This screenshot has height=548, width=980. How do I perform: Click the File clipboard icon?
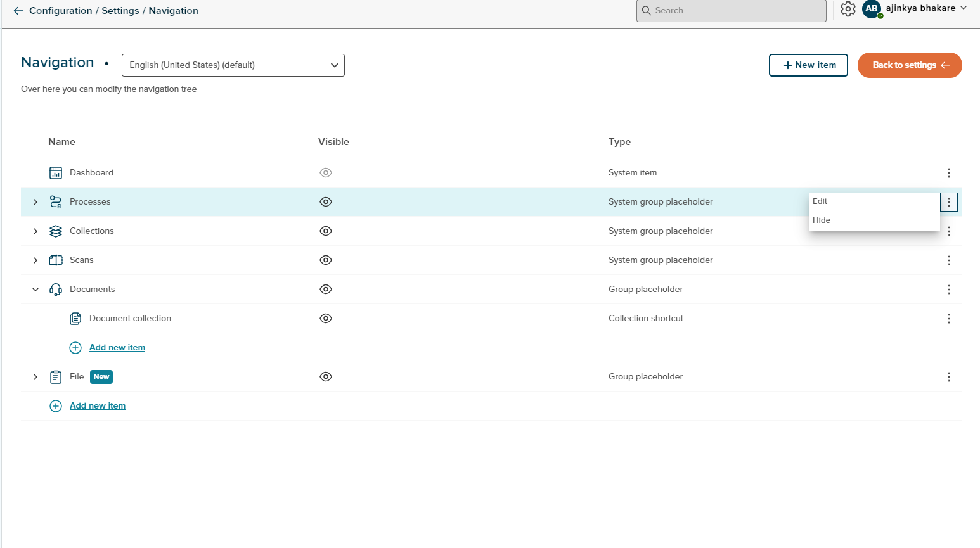click(55, 376)
